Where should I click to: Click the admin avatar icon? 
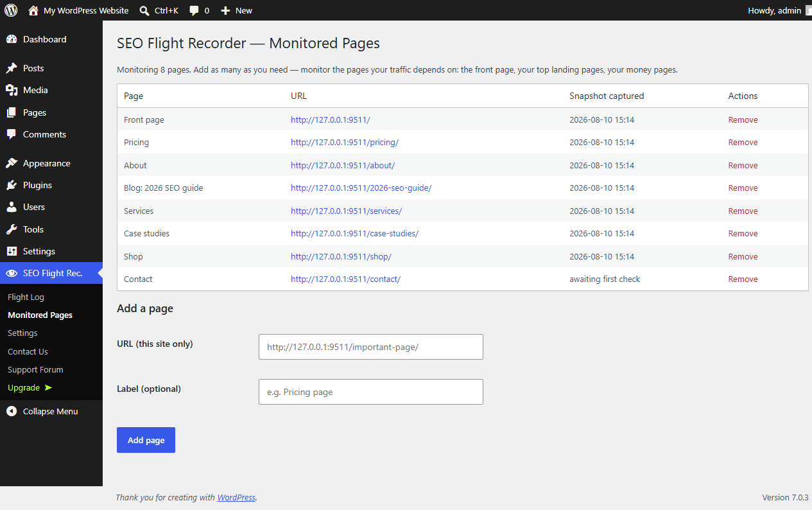tap(809, 10)
